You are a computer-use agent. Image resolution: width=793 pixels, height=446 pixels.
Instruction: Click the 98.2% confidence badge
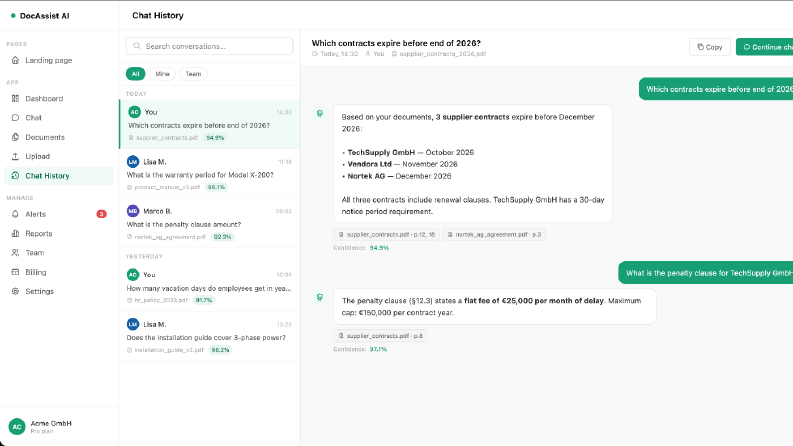(220, 350)
